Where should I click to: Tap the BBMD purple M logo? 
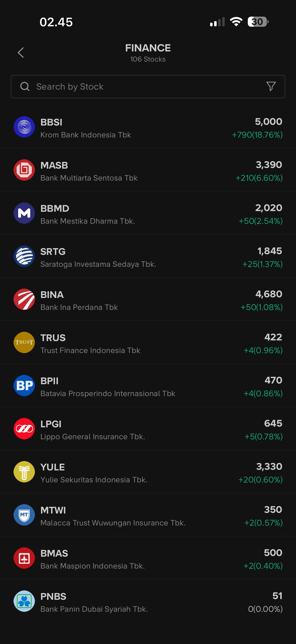pos(24,213)
